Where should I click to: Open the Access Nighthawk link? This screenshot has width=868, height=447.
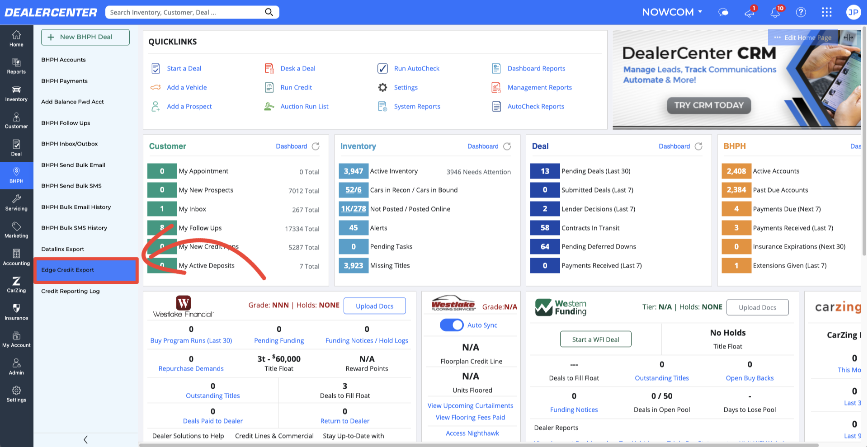click(x=472, y=433)
